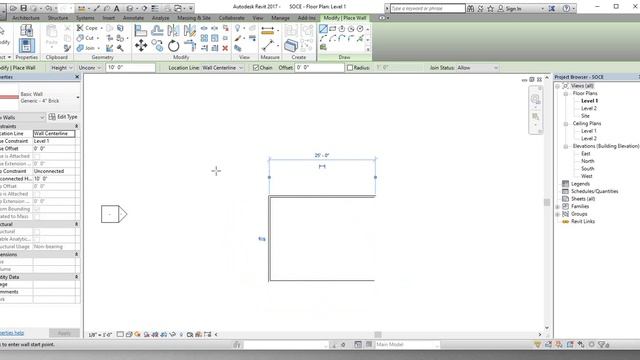
Task: Open the Collaborate ribbon tab
Action: (x=231, y=18)
